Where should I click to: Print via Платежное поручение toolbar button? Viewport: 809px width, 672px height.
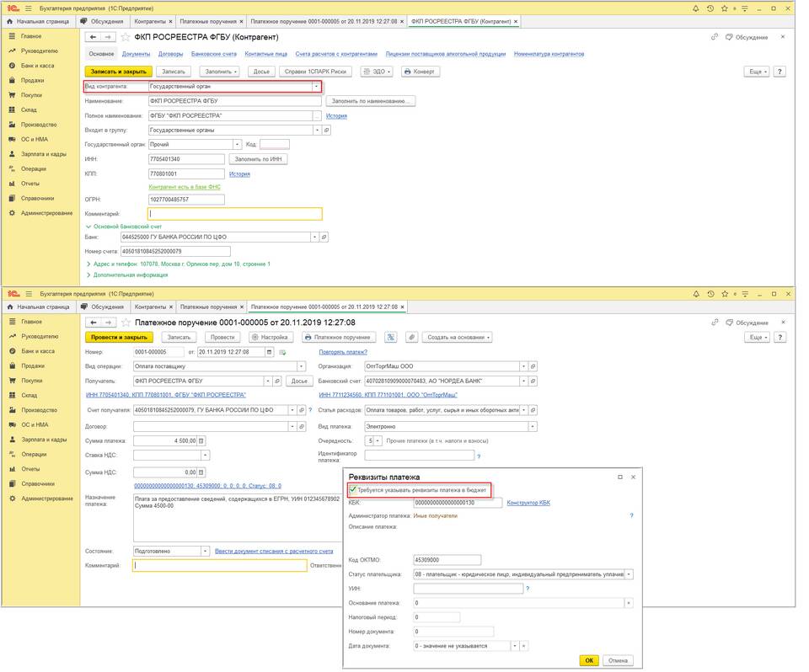[338, 338]
